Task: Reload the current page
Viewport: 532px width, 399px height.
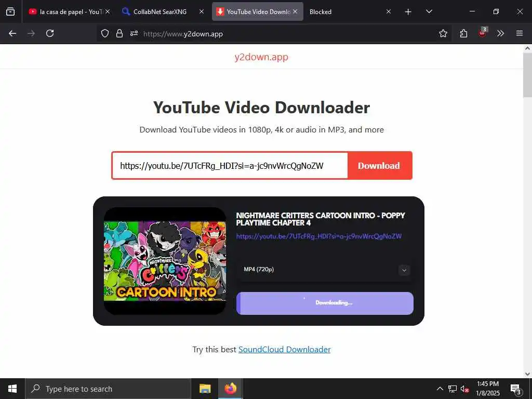Action: click(50, 33)
